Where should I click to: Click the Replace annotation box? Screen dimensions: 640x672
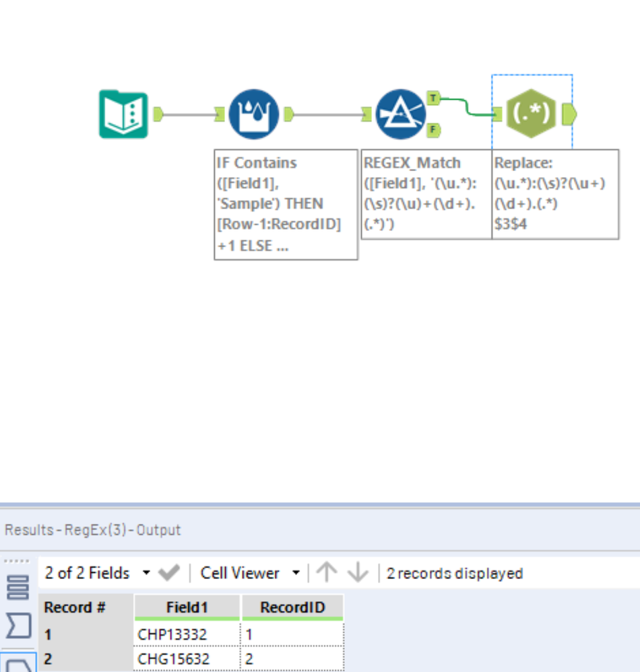[555, 194]
